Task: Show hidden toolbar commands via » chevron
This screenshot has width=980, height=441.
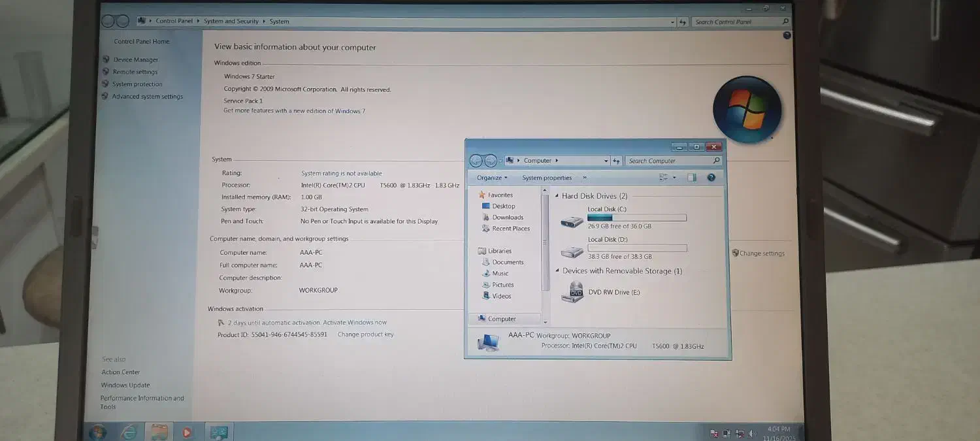Action: tap(584, 178)
